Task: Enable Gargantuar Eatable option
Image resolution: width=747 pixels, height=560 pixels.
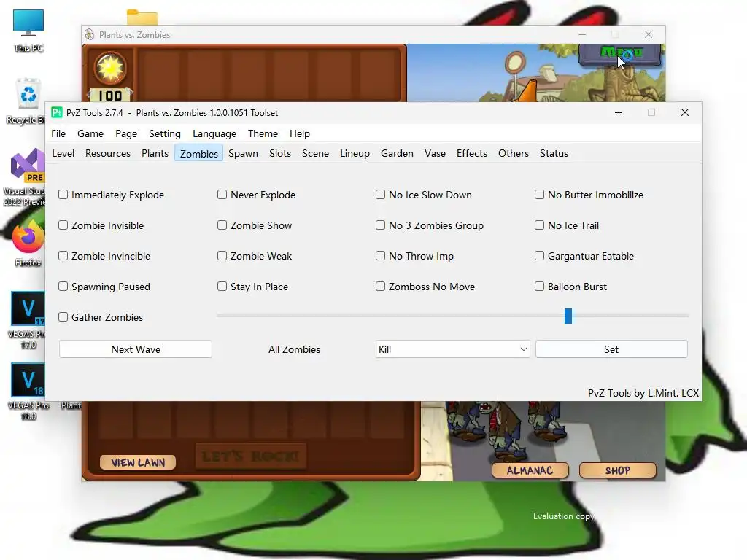Action: (x=539, y=256)
